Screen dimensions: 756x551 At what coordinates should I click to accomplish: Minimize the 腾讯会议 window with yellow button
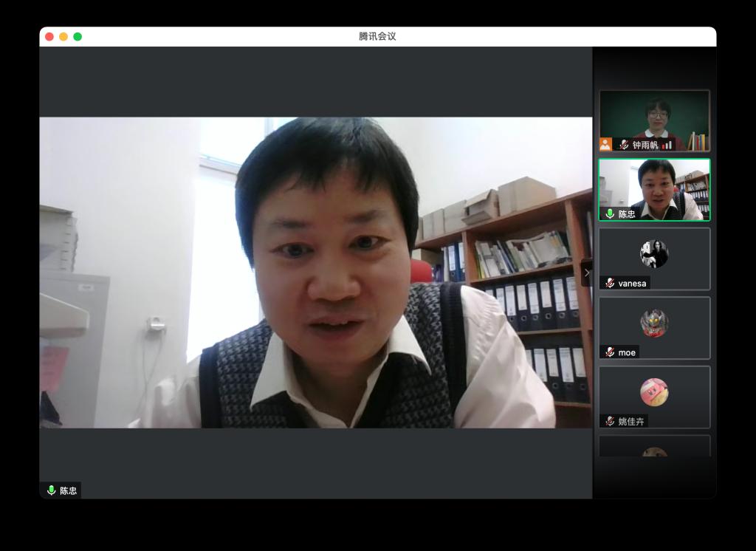63,36
